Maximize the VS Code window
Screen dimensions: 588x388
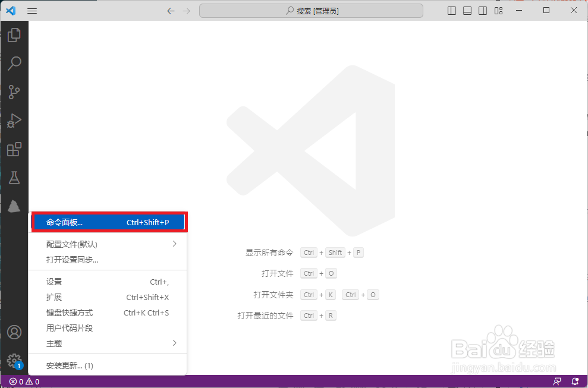click(x=546, y=11)
